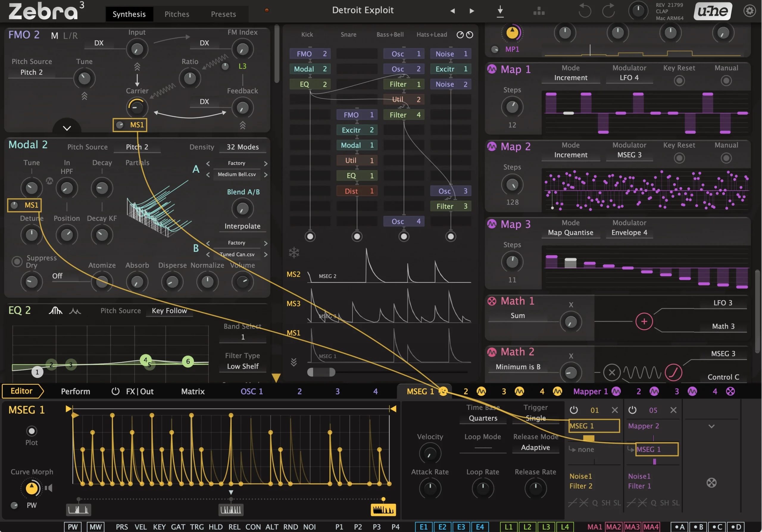Click the Modal 2 module in the Kick lane
Screen dimensions: 762x532
pyautogui.click(x=310, y=69)
